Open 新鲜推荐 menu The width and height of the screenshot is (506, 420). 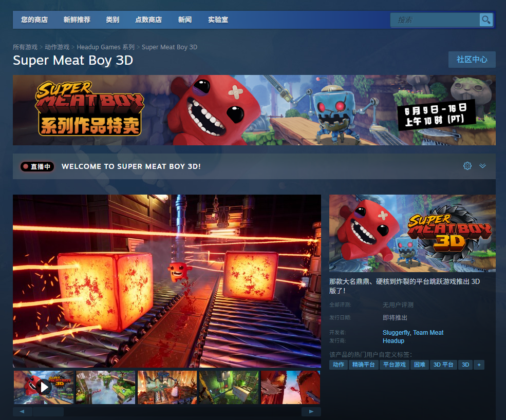click(x=77, y=20)
